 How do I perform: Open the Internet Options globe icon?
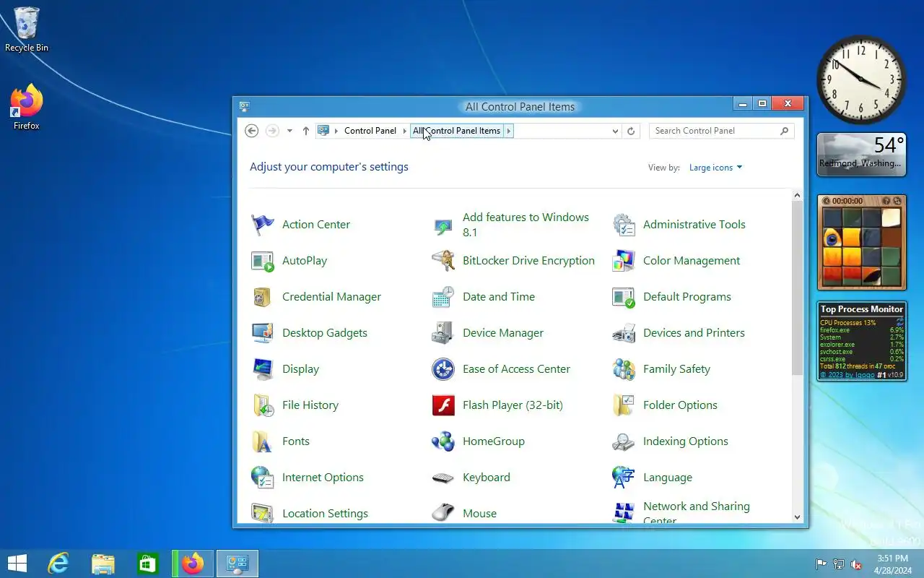click(x=263, y=478)
